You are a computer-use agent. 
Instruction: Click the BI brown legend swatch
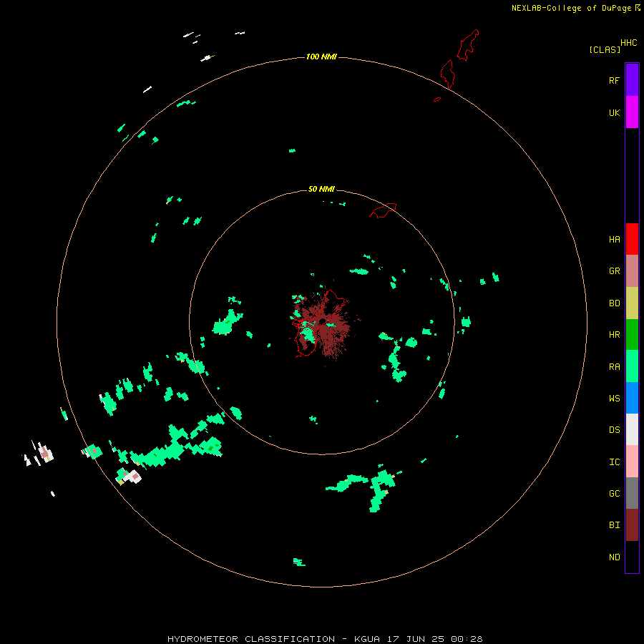pos(632,525)
